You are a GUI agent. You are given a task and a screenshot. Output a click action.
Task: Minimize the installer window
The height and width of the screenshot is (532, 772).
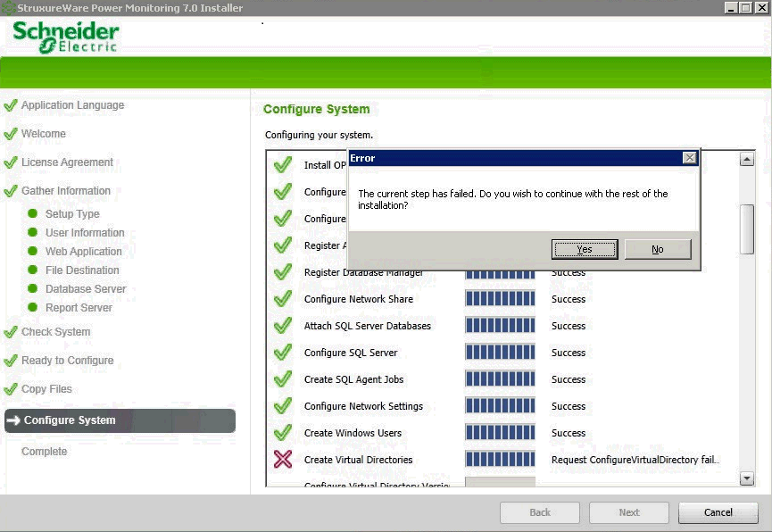(732, 7)
